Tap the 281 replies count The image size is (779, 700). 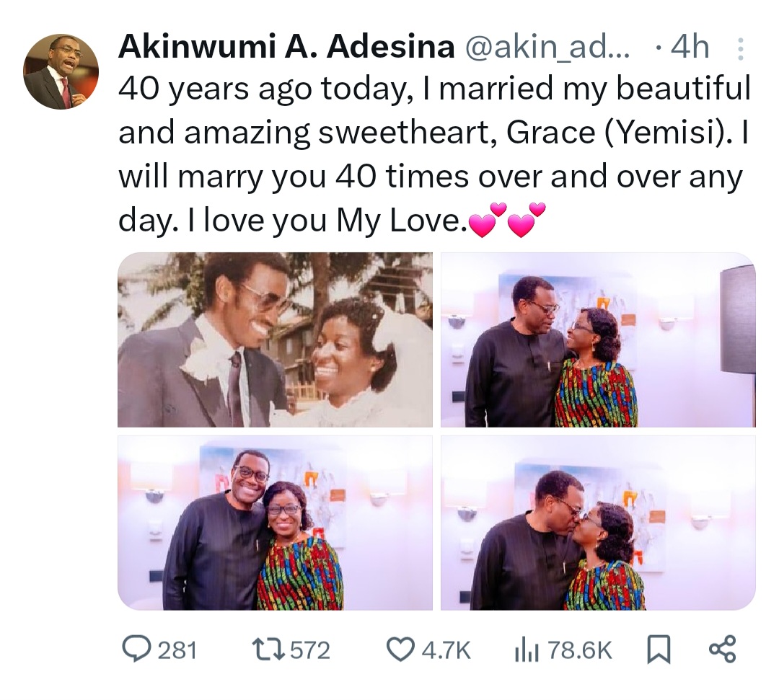click(x=177, y=651)
